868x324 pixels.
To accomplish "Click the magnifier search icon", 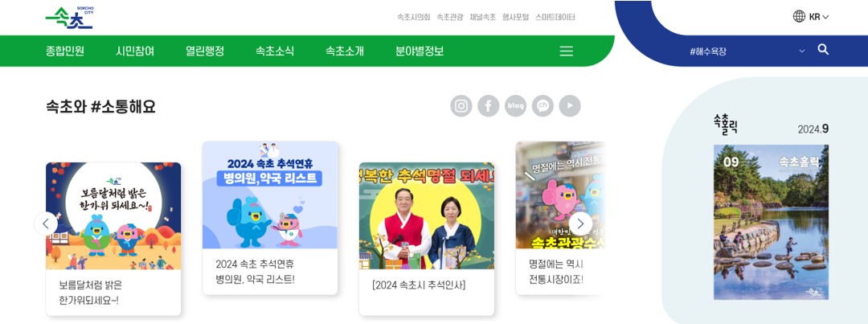I will pyautogui.click(x=823, y=50).
